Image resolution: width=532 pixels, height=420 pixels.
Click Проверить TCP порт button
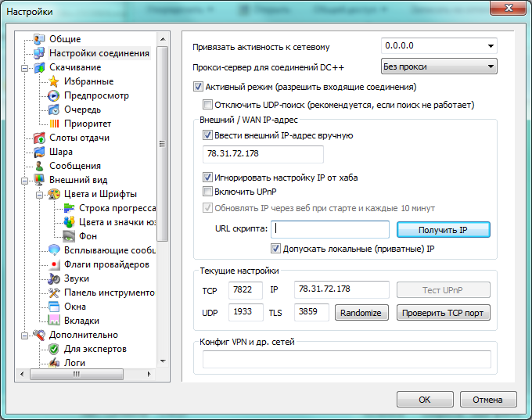443,312
